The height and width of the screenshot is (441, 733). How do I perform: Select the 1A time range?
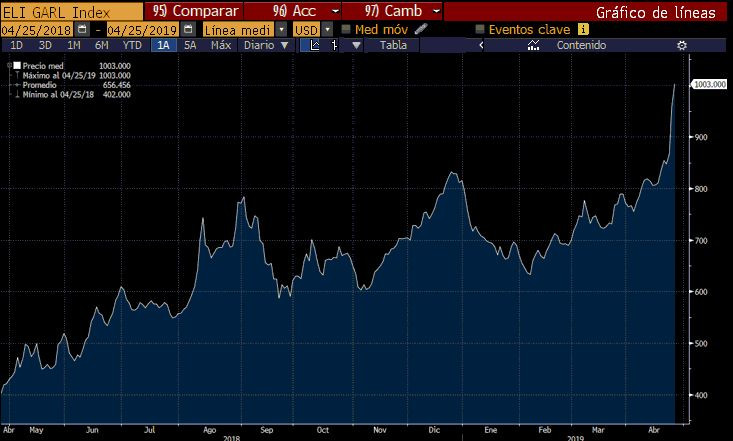(x=162, y=46)
